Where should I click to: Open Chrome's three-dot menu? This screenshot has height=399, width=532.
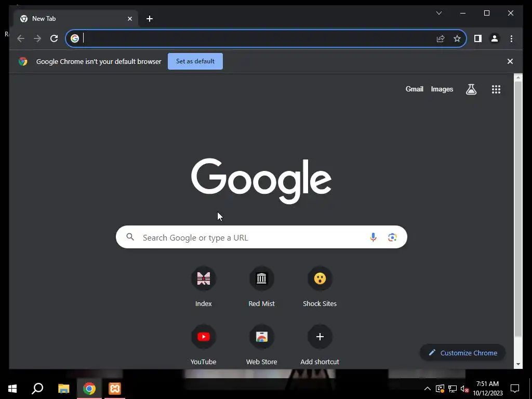[511, 38]
